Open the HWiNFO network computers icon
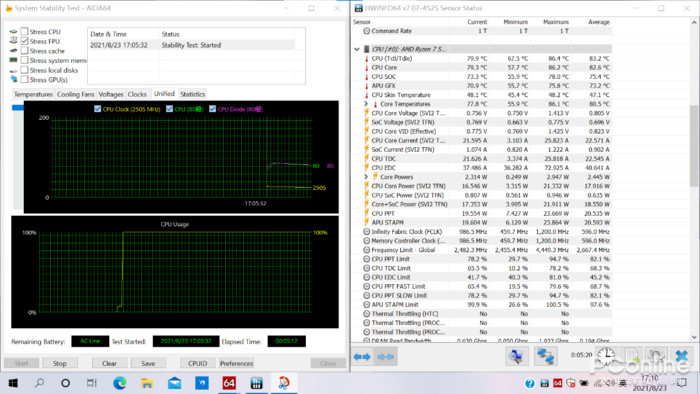 (x=545, y=357)
